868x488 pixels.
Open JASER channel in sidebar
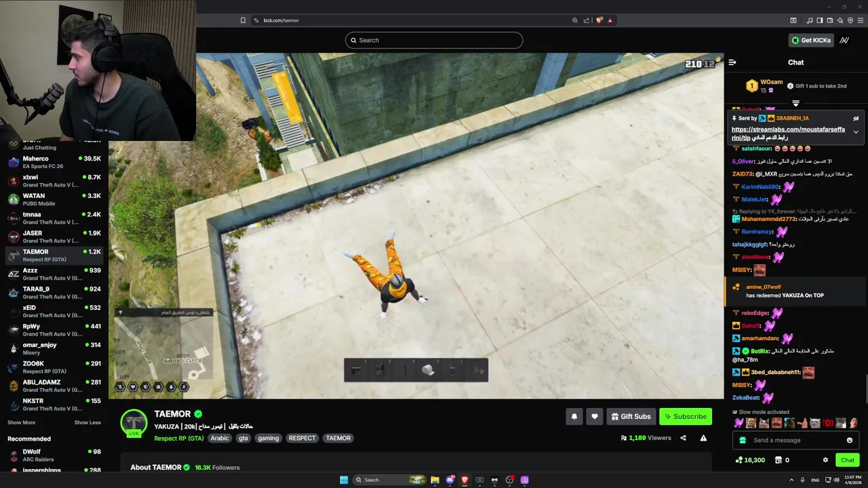pyautogui.click(x=54, y=237)
